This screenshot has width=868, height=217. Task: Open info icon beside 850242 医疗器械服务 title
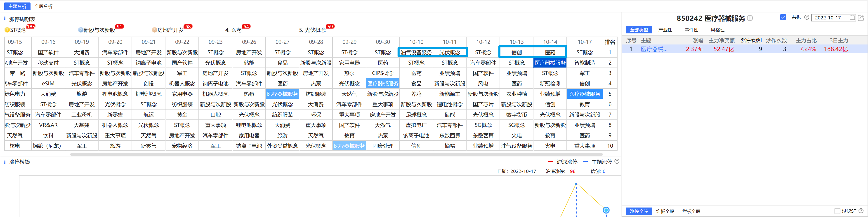(x=750, y=18)
